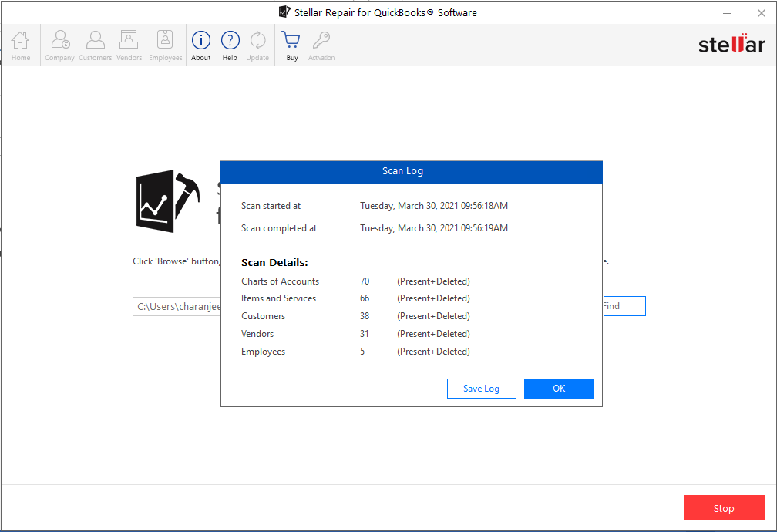Select the 'Employees' scan detail label

[x=263, y=352]
